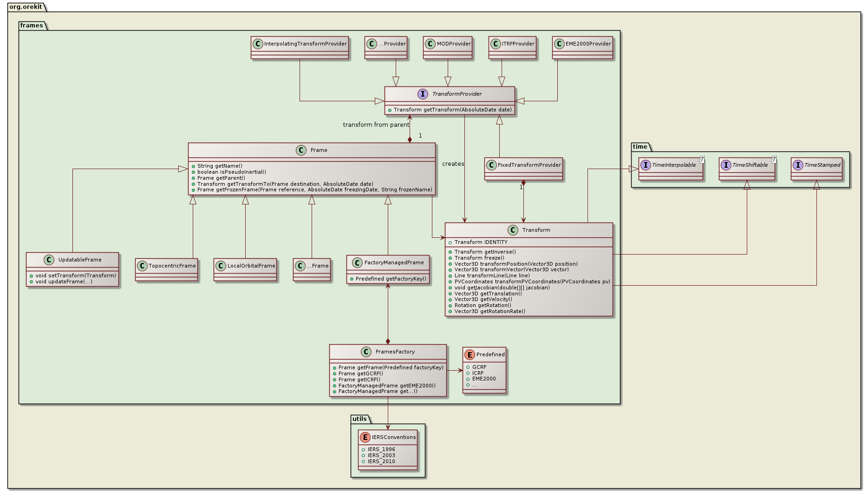Select the EME2000 value in Predefined
868x491 pixels.
(483, 379)
